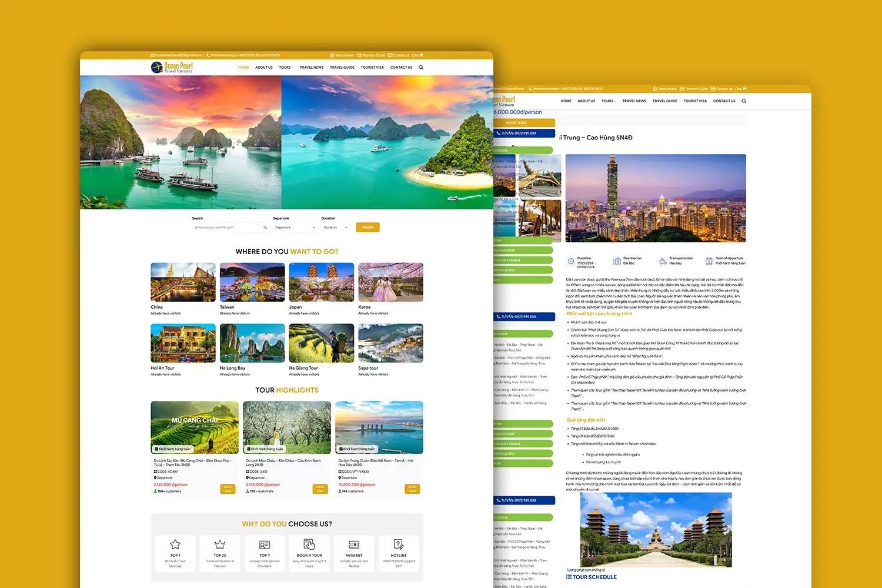The width and height of the screenshot is (882, 588).
Task: Click the Book a Tour hand-tap icon
Action: pyautogui.click(x=309, y=544)
